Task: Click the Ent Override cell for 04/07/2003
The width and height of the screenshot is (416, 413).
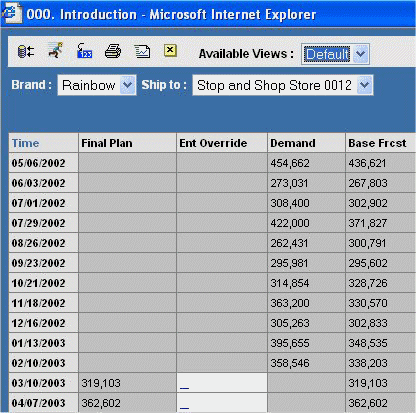Action: click(x=222, y=403)
